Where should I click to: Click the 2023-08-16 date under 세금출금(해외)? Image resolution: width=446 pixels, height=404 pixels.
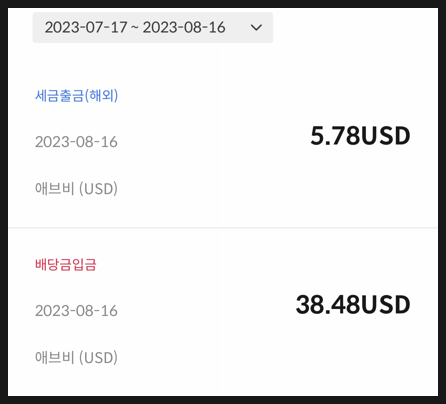[x=76, y=142]
